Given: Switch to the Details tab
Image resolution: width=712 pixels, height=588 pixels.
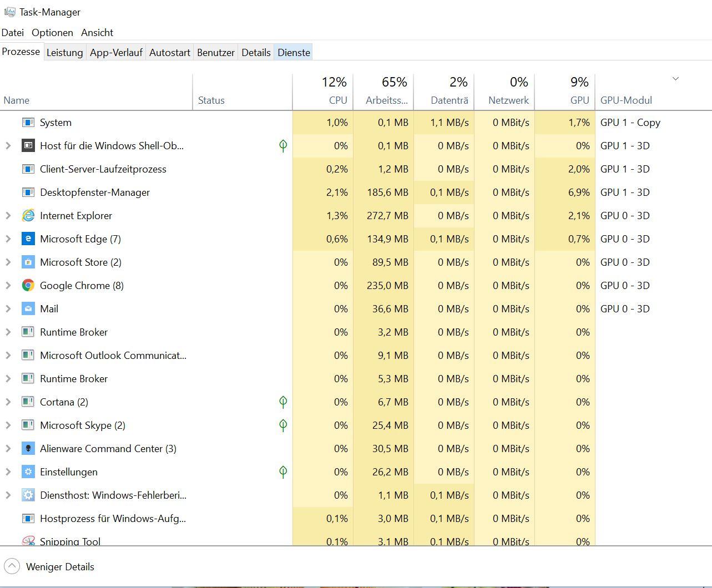Looking at the screenshot, I should click(x=256, y=53).
